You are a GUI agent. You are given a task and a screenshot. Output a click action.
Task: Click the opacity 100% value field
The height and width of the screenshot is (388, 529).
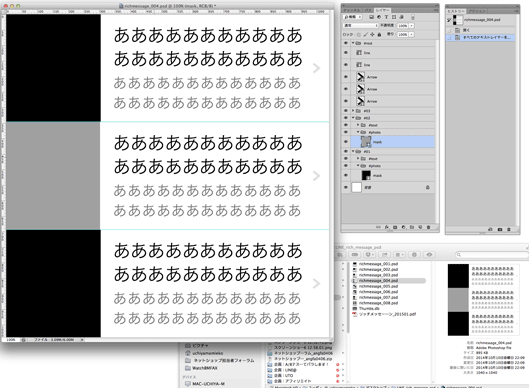[403, 26]
